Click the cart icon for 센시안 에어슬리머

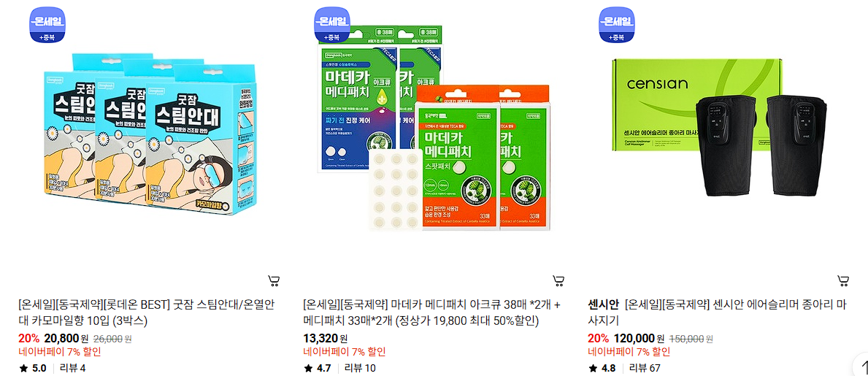click(x=843, y=281)
